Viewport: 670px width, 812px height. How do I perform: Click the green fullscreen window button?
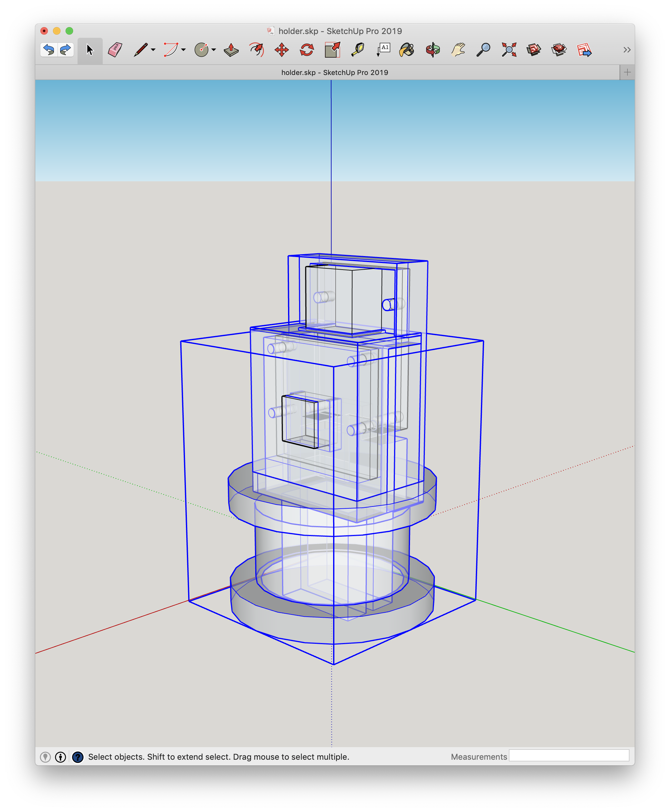point(69,31)
